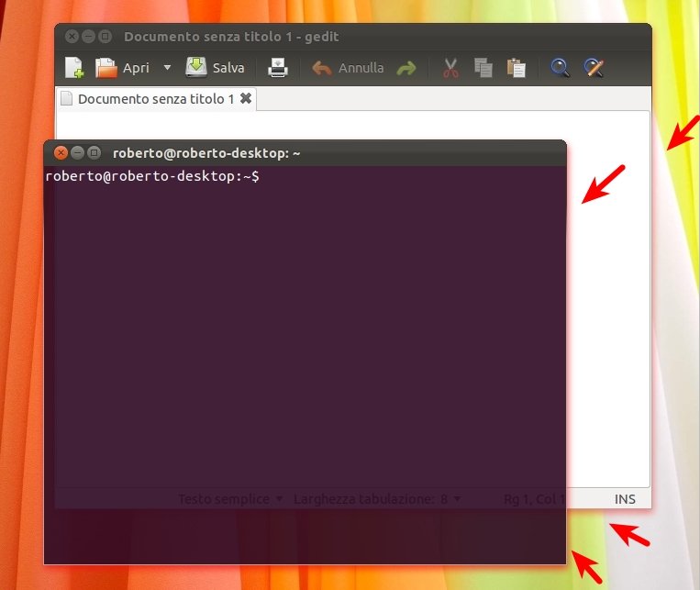Create a new document in gedit

74,68
